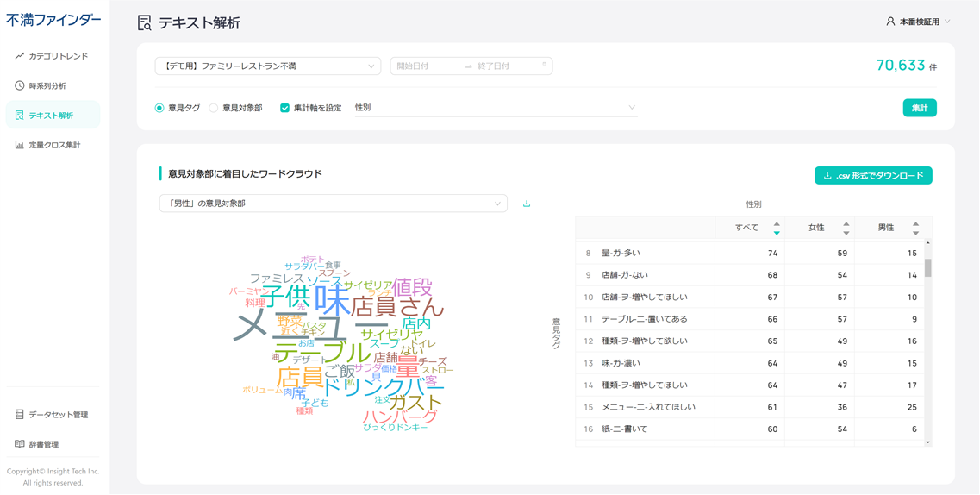The image size is (980, 495).
Task: Select the 意見タグ radio button
Action: (x=159, y=108)
